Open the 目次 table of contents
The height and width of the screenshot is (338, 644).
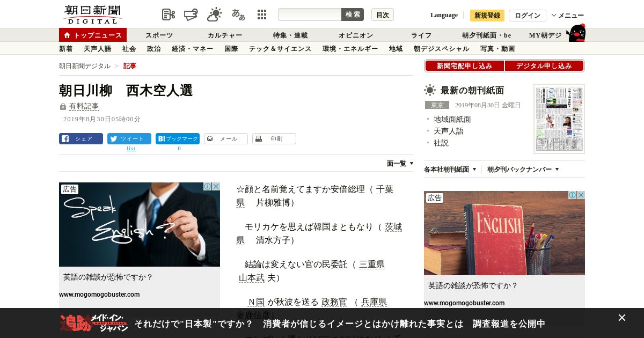(x=383, y=14)
